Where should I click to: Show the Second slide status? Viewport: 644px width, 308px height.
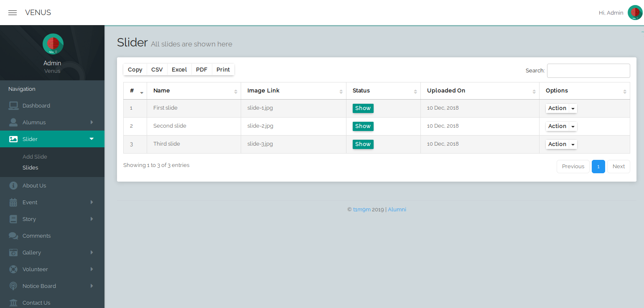tap(363, 126)
